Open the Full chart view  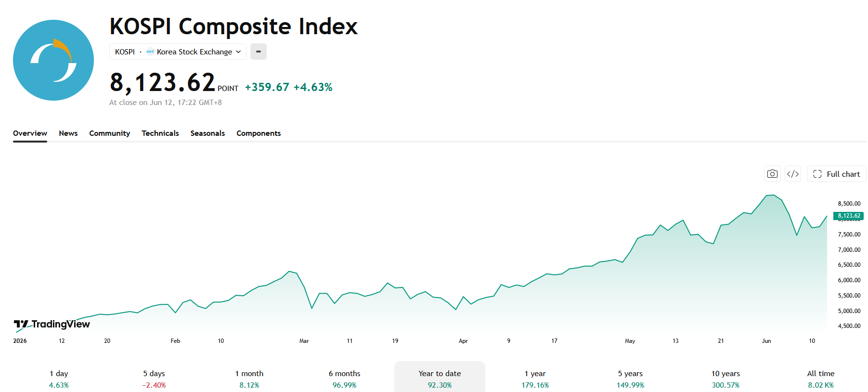click(837, 174)
